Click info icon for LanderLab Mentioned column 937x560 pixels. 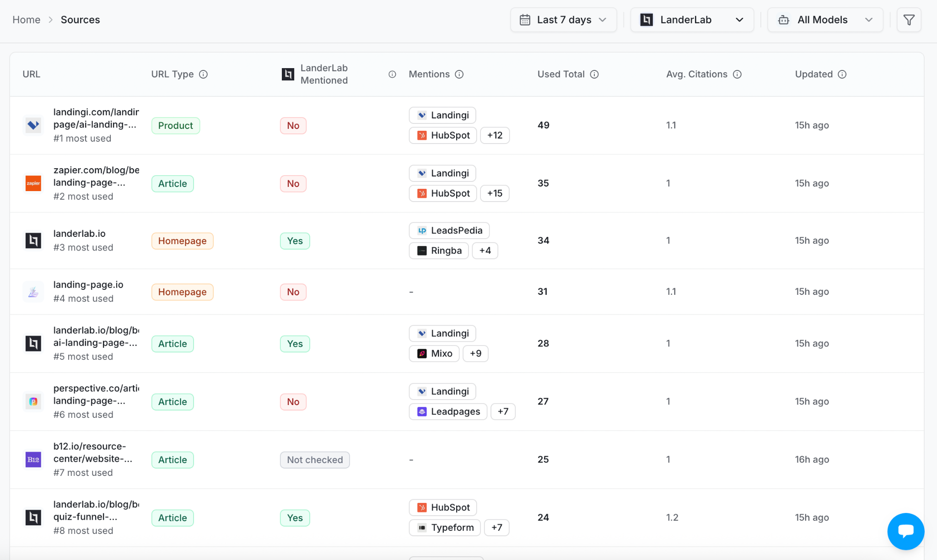[392, 74]
